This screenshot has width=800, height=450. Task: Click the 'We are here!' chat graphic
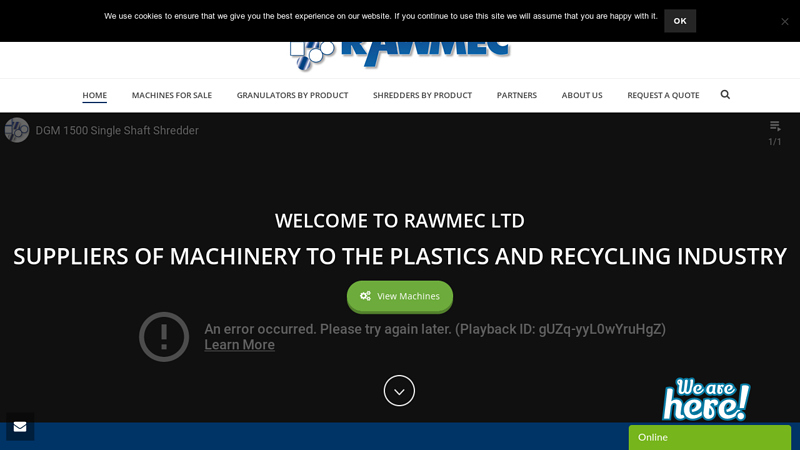coord(706,399)
